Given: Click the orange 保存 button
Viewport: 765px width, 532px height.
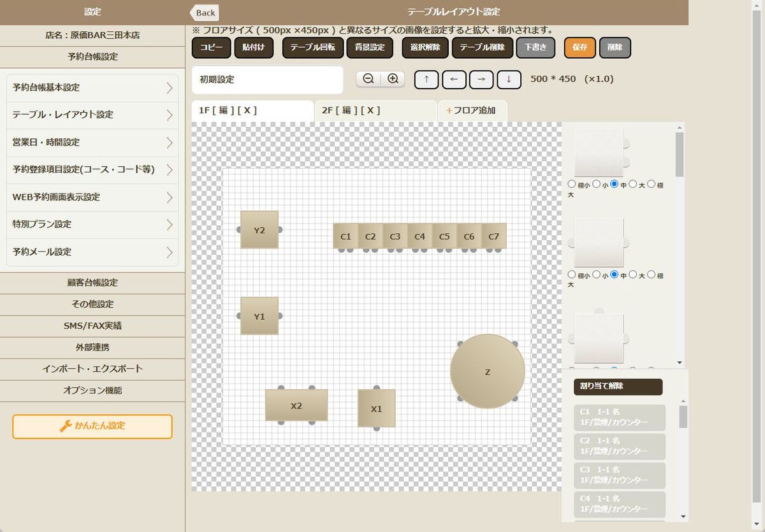Looking at the screenshot, I should (579, 48).
